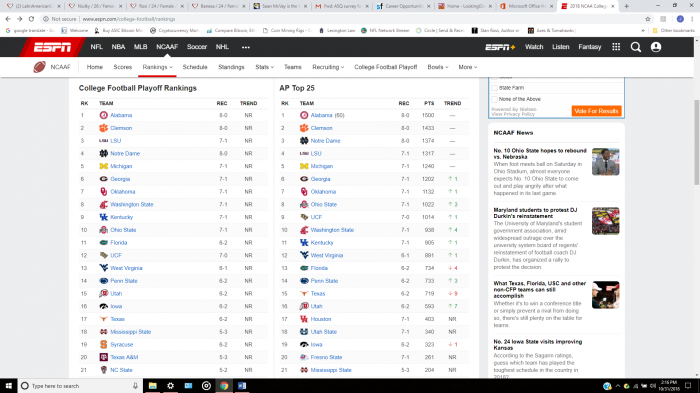Switch to the Career Opportunities browser tab
The image size is (700, 393).
[x=404, y=6]
